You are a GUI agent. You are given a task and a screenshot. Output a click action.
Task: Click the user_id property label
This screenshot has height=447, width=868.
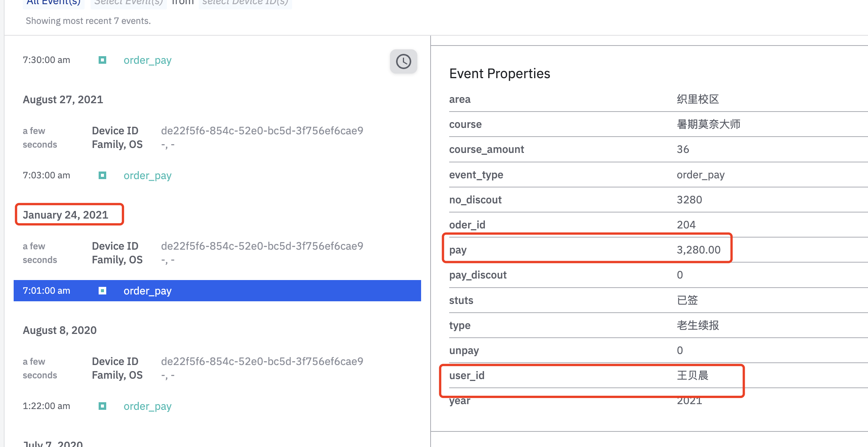467,375
